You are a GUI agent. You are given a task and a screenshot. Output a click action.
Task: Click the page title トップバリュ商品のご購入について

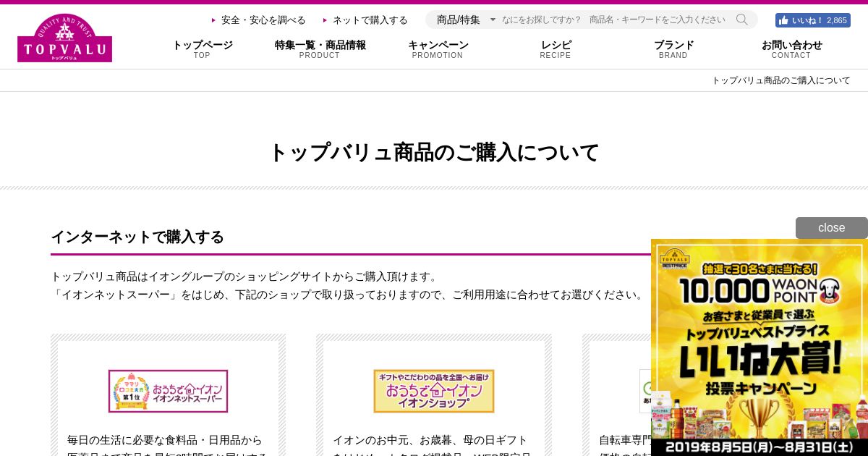tap(434, 153)
